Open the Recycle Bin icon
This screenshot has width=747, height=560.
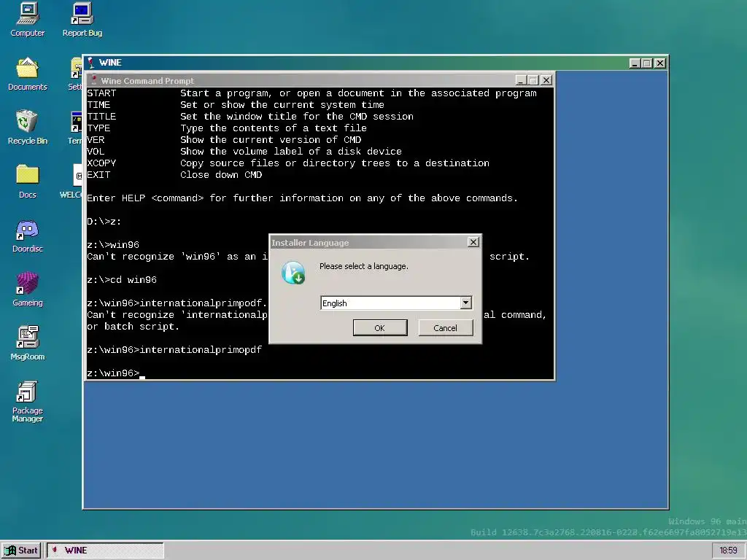tap(27, 128)
